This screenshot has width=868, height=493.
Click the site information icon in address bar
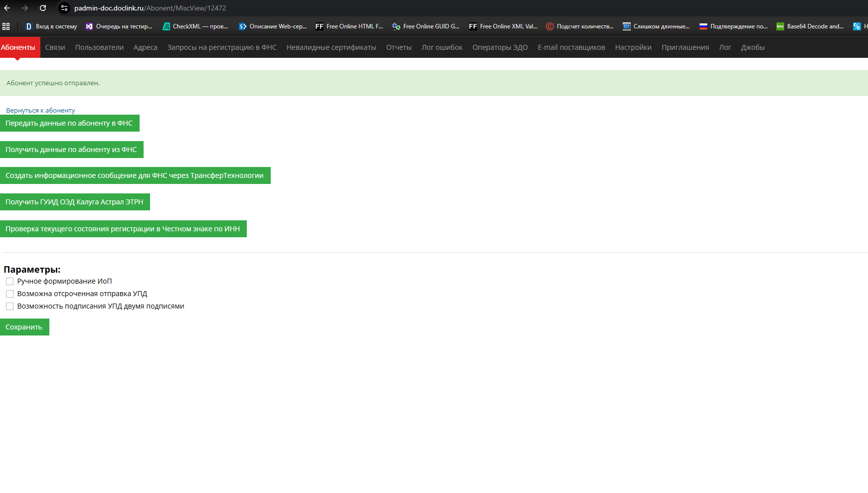pyautogui.click(x=64, y=8)
